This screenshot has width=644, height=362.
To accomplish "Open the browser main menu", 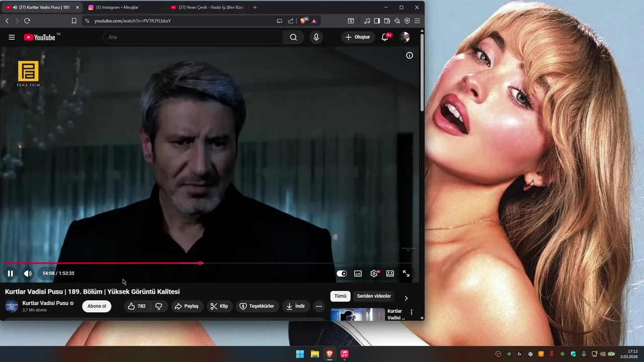I will [x=417, y=21].
